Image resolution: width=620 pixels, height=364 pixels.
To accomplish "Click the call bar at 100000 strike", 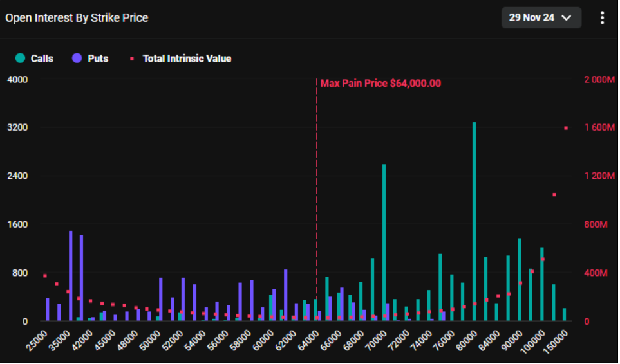I will [x=541, y=284].
